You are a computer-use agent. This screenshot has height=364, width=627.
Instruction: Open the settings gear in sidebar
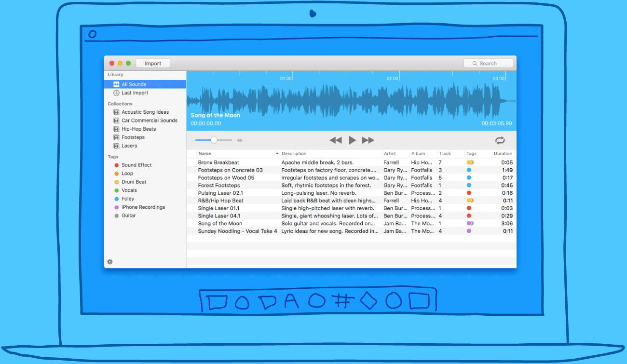point(110,262)
